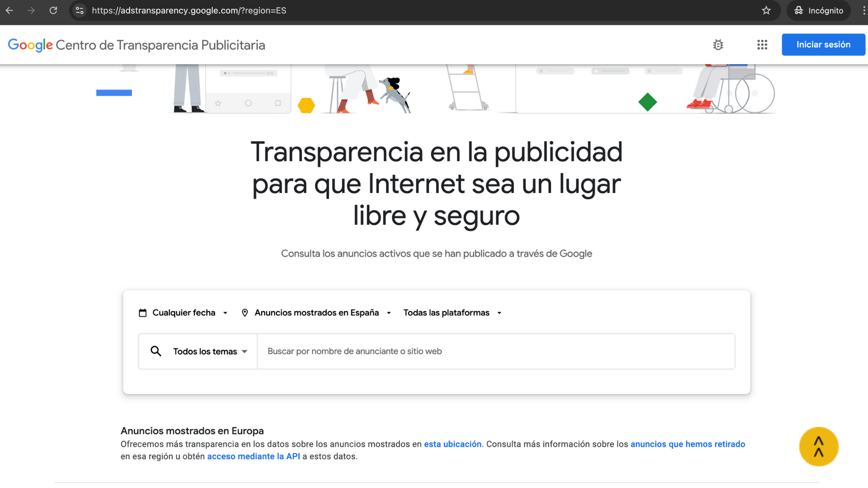Reload the current page
This screenshot has width=868, height=488.
click(53, 10)
